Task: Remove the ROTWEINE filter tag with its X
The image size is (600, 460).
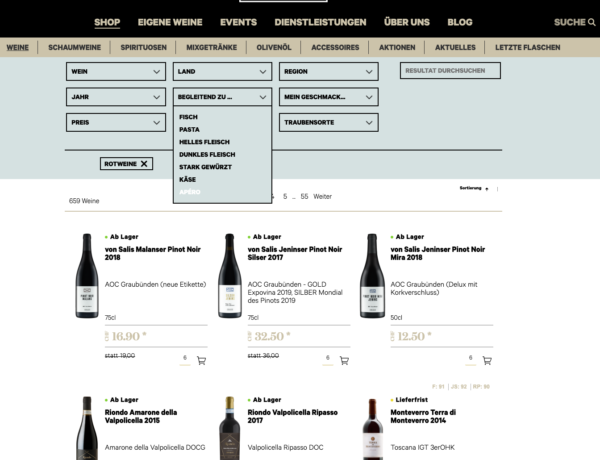Action: click(x=144, y=164)
